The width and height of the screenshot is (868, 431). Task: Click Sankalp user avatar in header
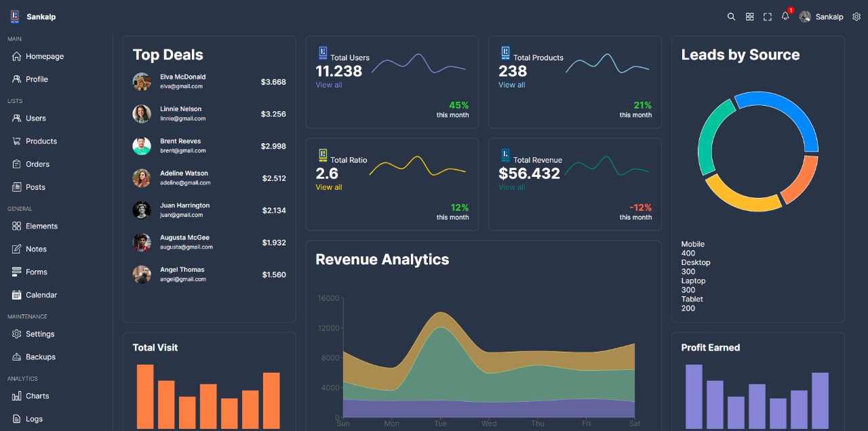[805, 17]
